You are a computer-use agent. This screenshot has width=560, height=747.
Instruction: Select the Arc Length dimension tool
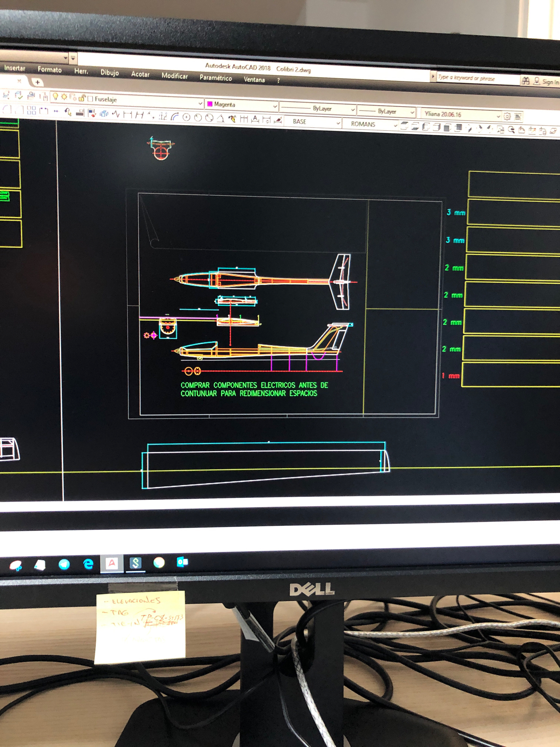[175, 117]
